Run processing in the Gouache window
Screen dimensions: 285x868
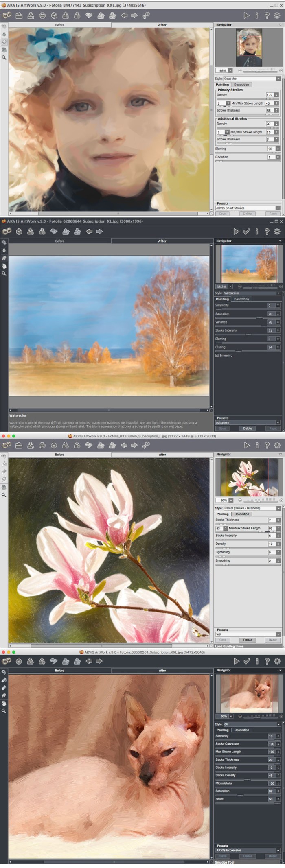246,15
